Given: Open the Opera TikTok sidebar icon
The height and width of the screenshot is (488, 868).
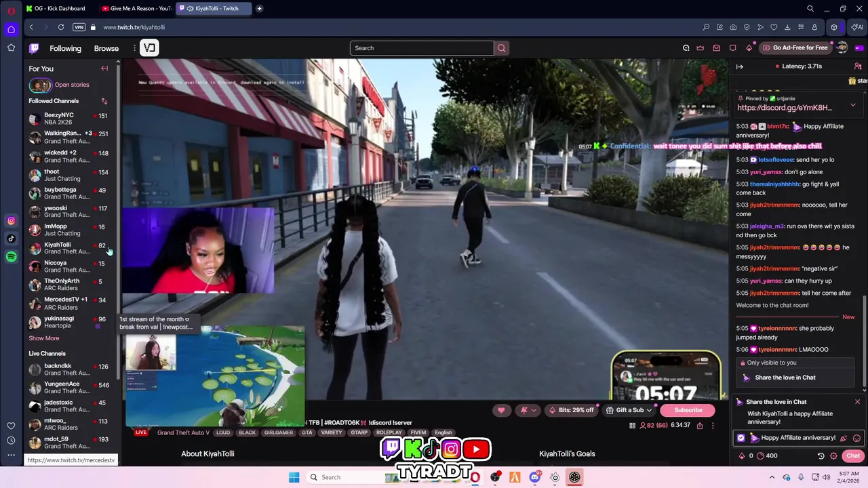Looking at the screenshot, I should [11, 239].
